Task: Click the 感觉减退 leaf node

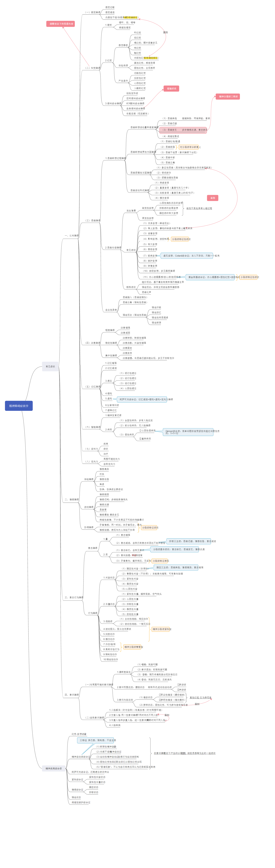Action: coord(110,12)
